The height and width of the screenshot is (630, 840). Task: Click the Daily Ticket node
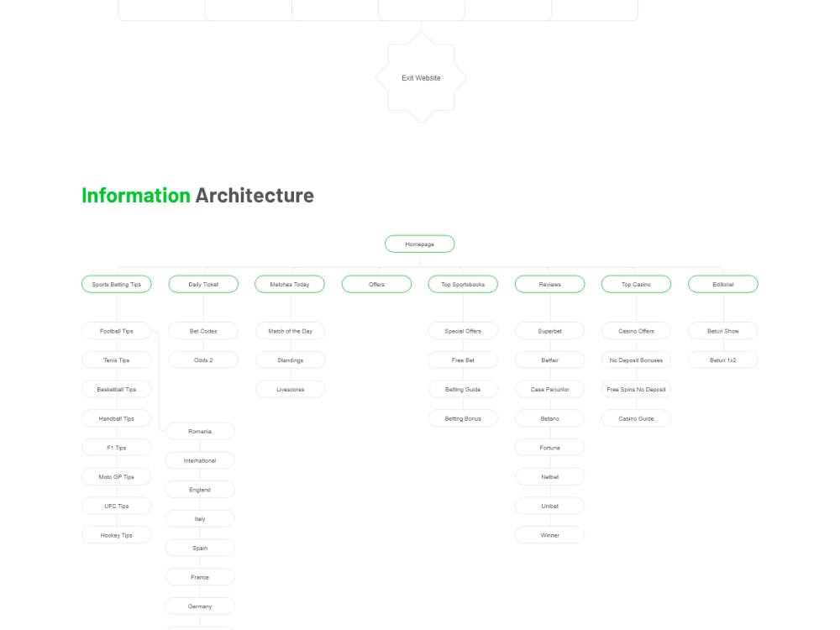(x=203, y=284)
